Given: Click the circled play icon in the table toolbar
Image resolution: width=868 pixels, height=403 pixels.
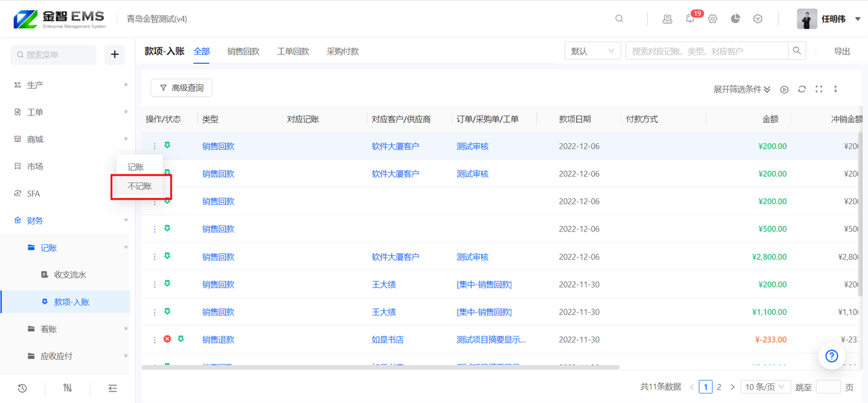Looking at the screenshot, I should (785, 90).
